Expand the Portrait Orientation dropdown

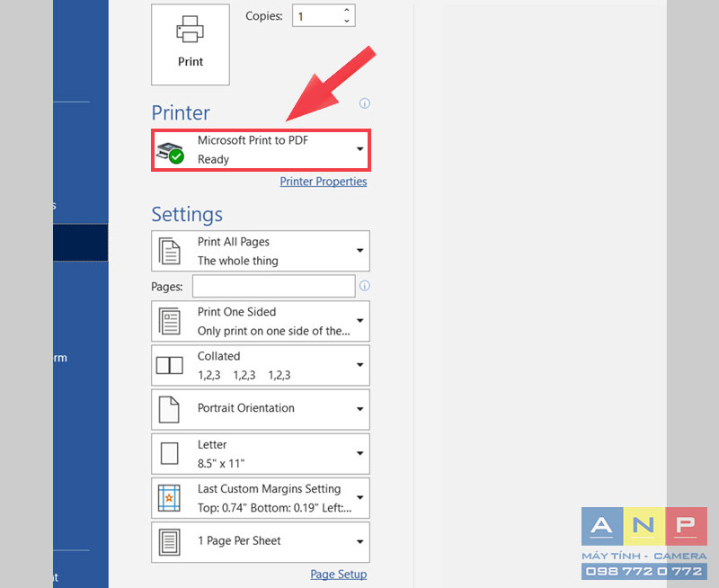click(261, 410)
